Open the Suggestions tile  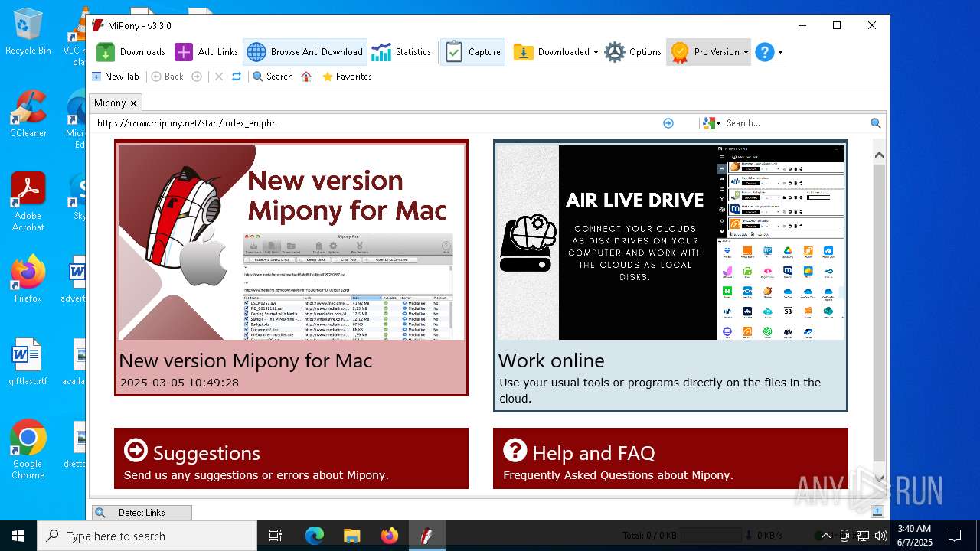click(x=291, y=458)
